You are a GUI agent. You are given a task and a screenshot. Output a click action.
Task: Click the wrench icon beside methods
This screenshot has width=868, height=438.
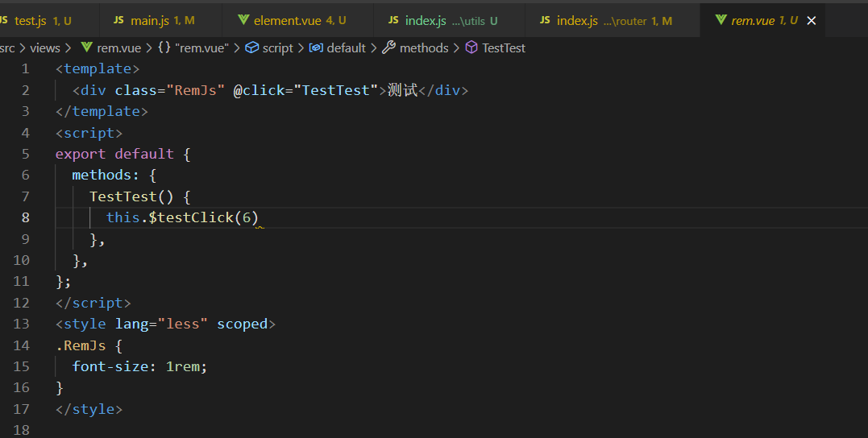click(x=388, y=48)
